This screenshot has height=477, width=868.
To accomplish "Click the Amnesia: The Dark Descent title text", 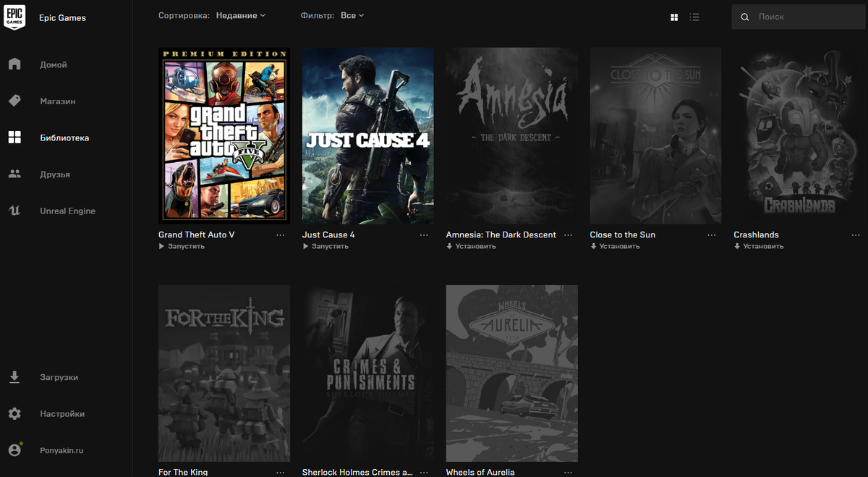I will pos(501,235).
